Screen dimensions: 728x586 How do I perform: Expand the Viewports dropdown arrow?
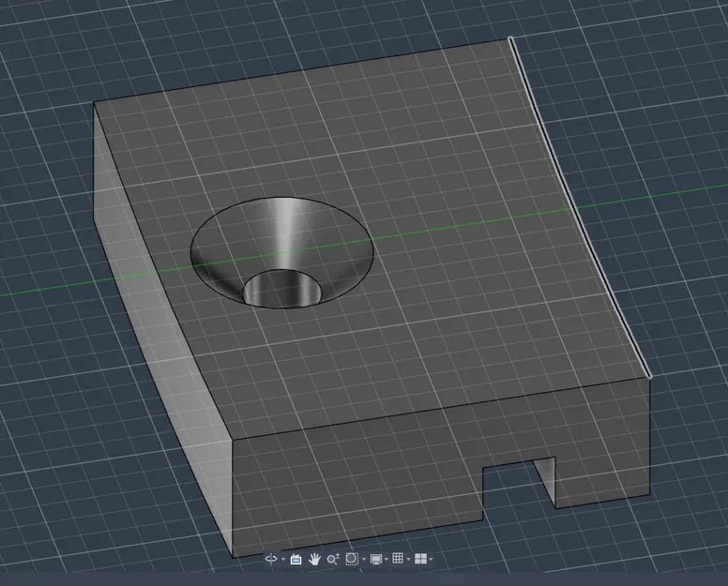pos(432,560)
